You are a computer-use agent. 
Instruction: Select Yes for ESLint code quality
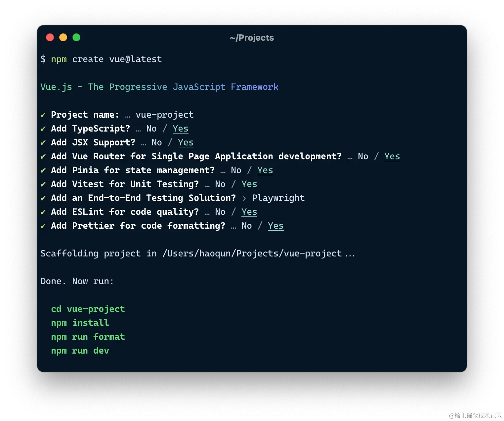[x=249, y=212]
